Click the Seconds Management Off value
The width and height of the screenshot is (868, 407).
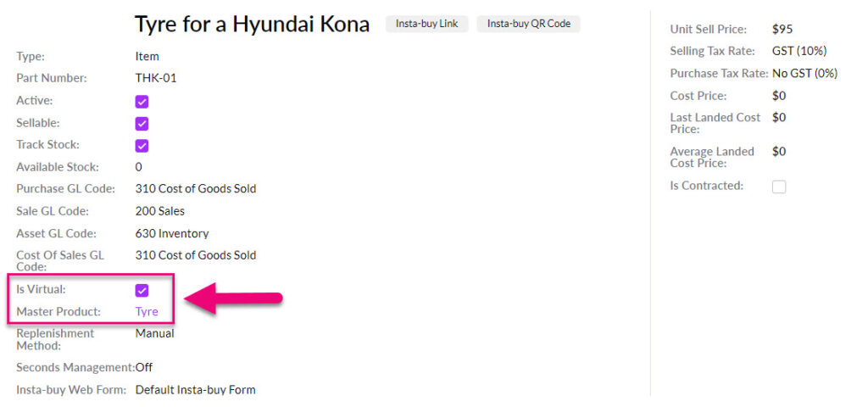[x=144, y=367]
